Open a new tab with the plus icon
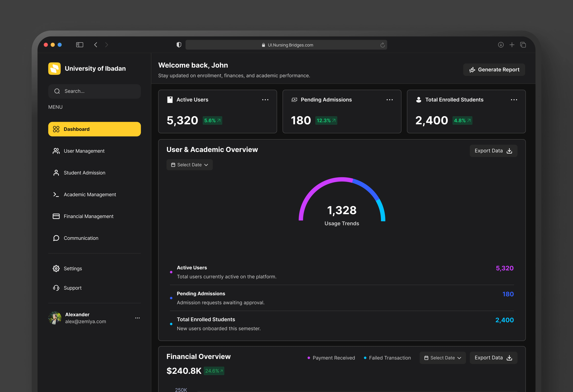This screenshot has width=573, height=392. [x=512, y=45]
